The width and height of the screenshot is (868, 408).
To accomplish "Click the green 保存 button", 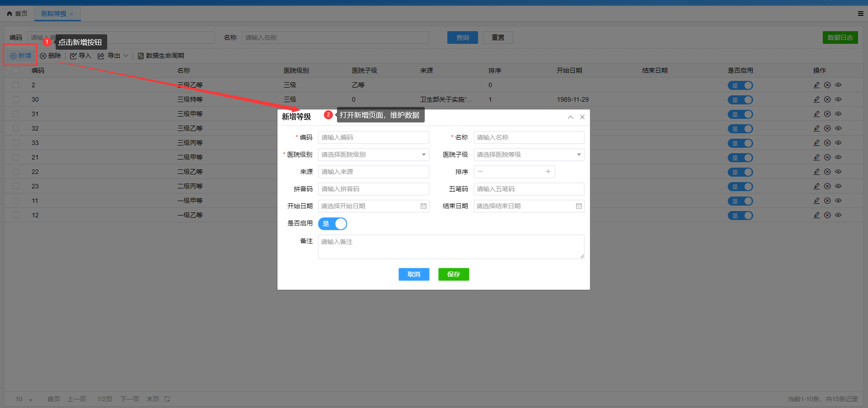I will [x=453, y=274].
